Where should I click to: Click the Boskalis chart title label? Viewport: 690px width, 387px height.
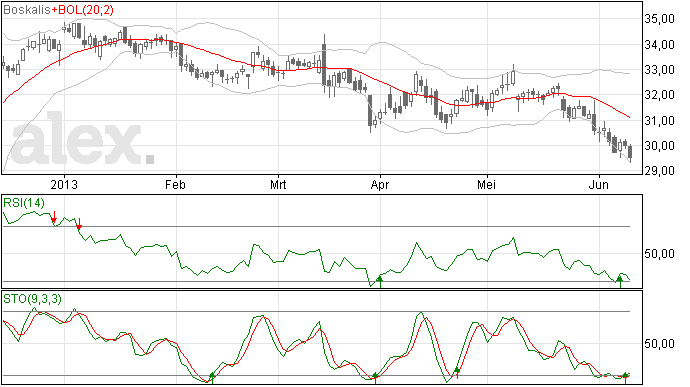[x=27, y=10]
